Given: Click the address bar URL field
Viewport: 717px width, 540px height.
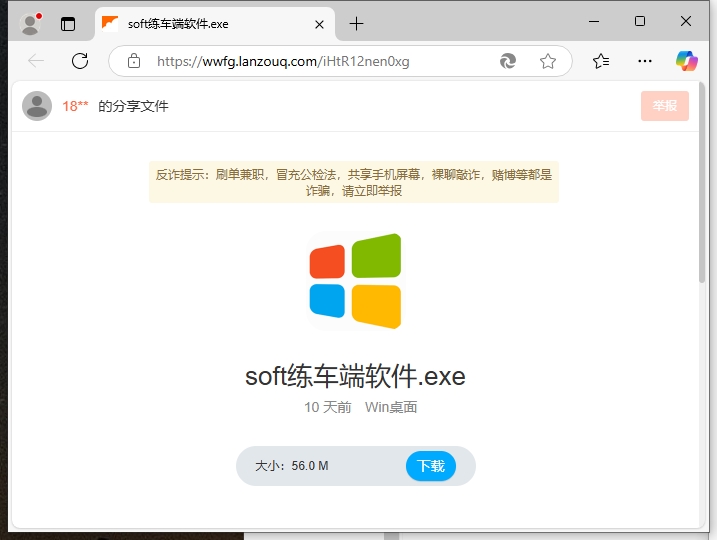Looking at the screenshot, I should [x=300, y=61].
